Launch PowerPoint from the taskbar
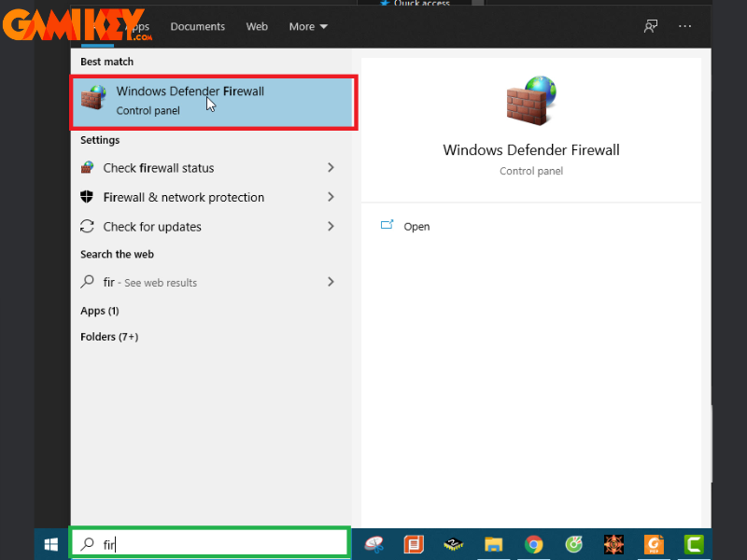747x560 pixels. click(x=412, y=544)
